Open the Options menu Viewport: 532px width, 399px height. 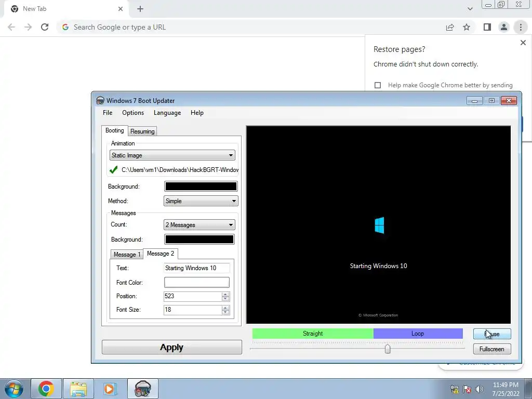tap(133, 113)
